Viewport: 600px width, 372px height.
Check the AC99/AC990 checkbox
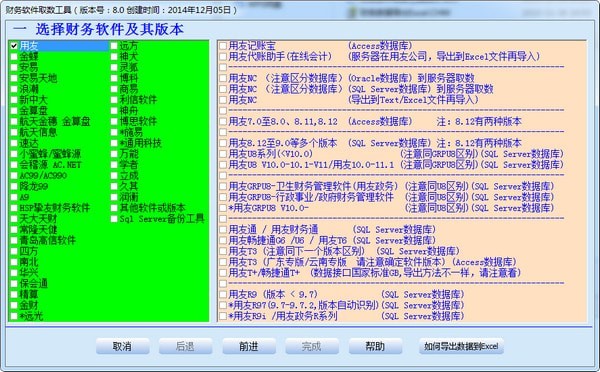click(x=14, y=176)
